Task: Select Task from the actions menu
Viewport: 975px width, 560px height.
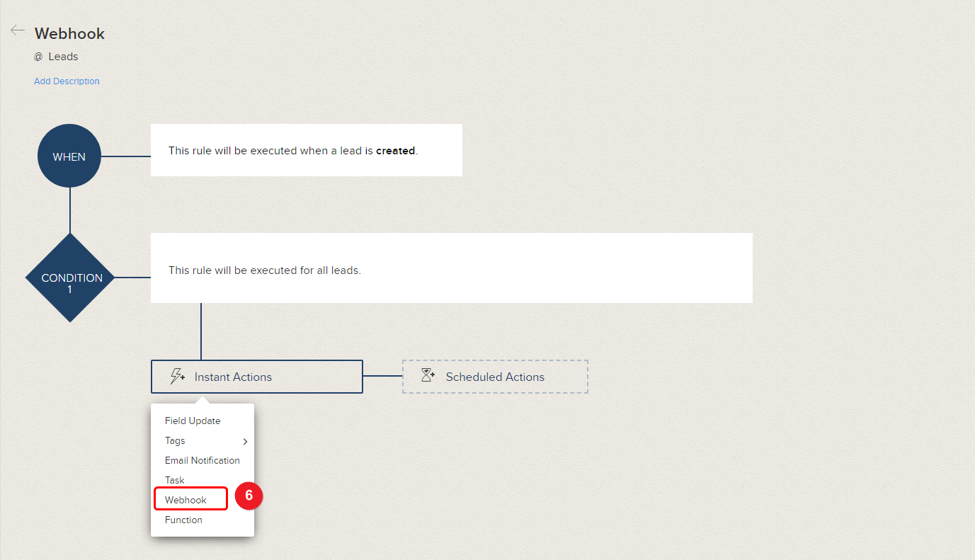Action: point(174,480)
